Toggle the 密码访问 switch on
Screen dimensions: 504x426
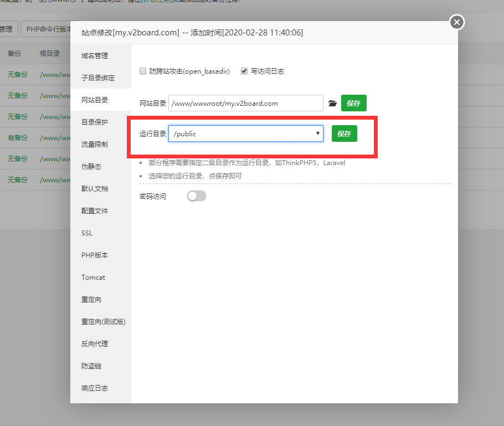pyautogui.click(x=197, y=196)
